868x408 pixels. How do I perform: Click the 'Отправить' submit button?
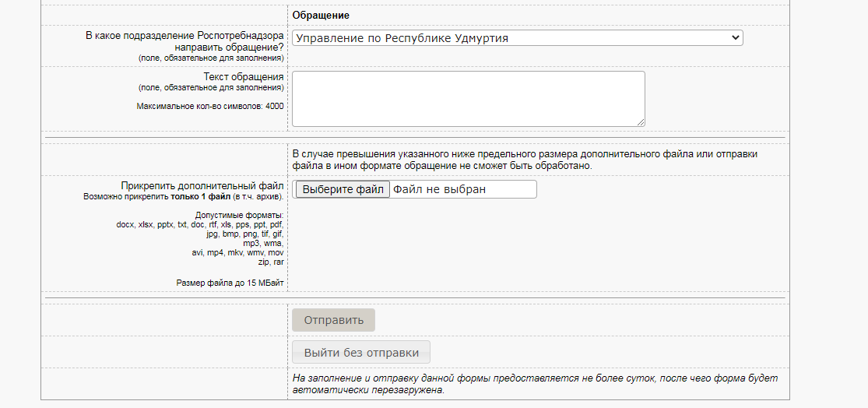click(x=334, y=320)
